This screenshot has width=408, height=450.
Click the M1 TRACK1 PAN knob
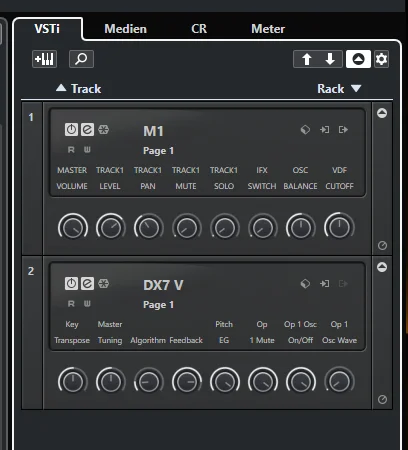tap(149, 228)
